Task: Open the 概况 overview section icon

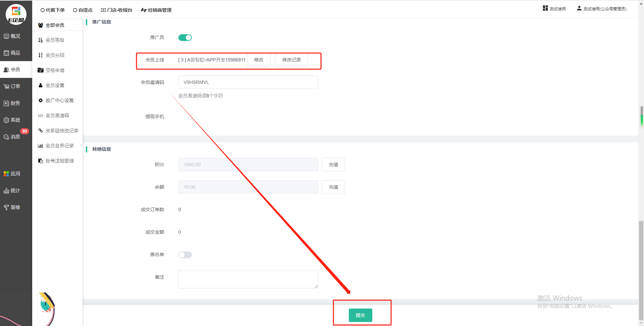Action: [6, 36]
